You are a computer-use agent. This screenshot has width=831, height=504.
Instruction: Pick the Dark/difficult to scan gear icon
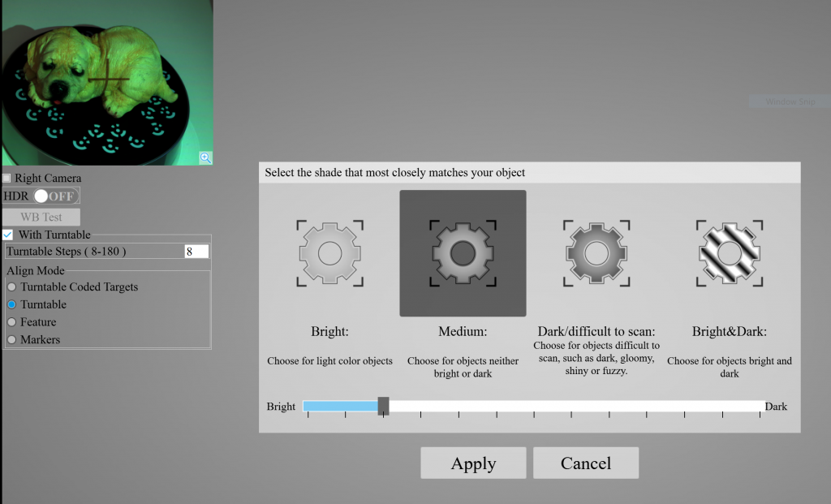596,253
